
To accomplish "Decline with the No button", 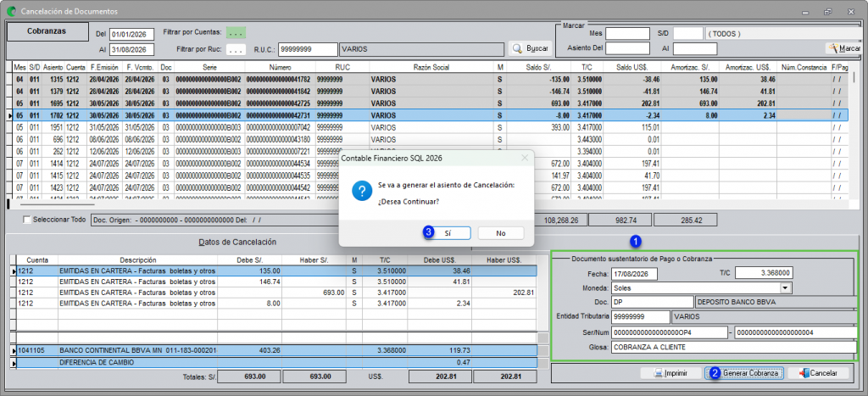I will pos(500,233).
